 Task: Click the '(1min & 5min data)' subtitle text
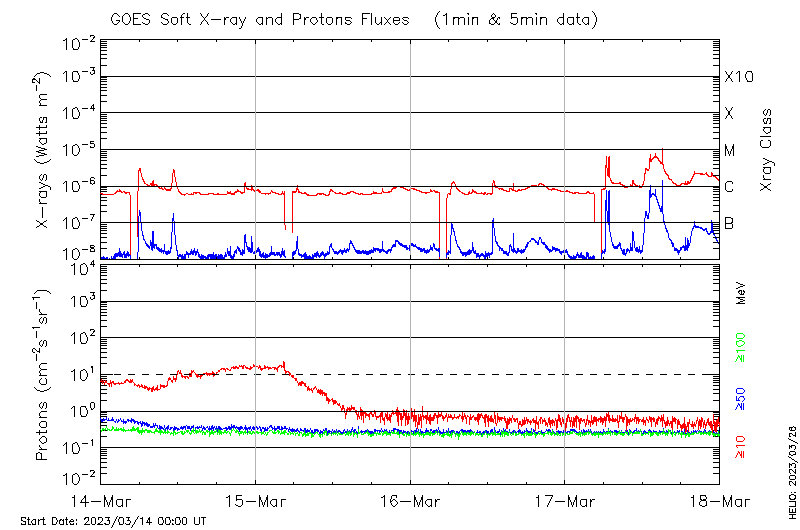[x=516, y=20]
